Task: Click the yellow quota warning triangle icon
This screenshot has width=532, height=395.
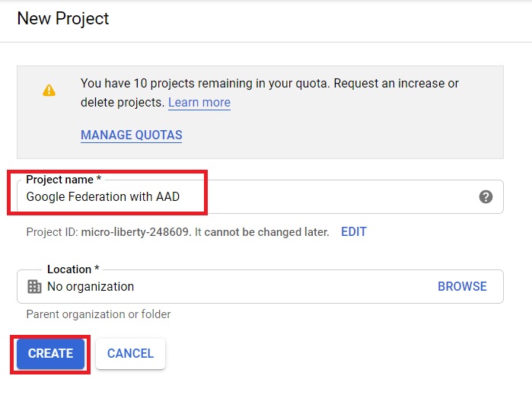Action: click(49, 91)
